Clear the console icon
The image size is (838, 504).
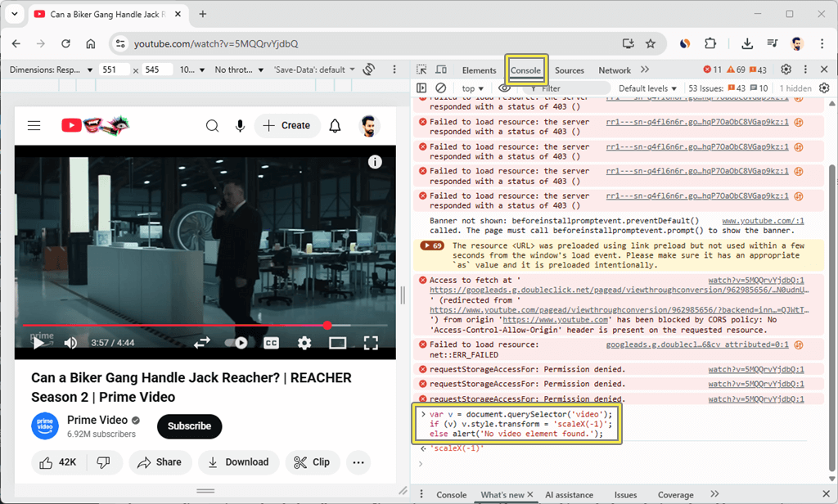click(441, 88)
